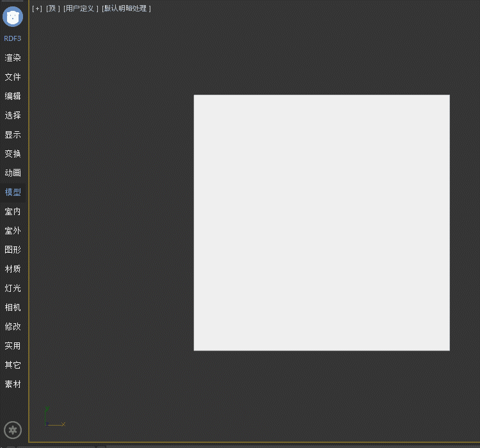The width and height of the screenshot is (480, 448).
Task: Open the 选择 category
Action: click(x=13, y=115)
